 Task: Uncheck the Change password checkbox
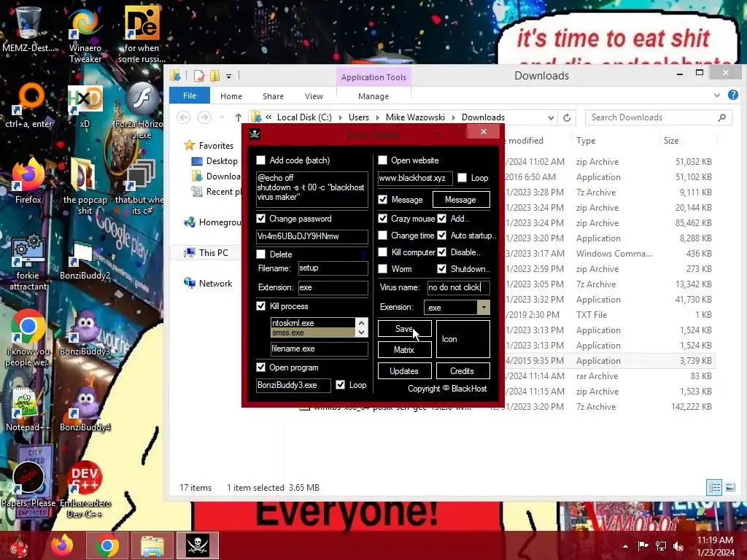[260, 219]
